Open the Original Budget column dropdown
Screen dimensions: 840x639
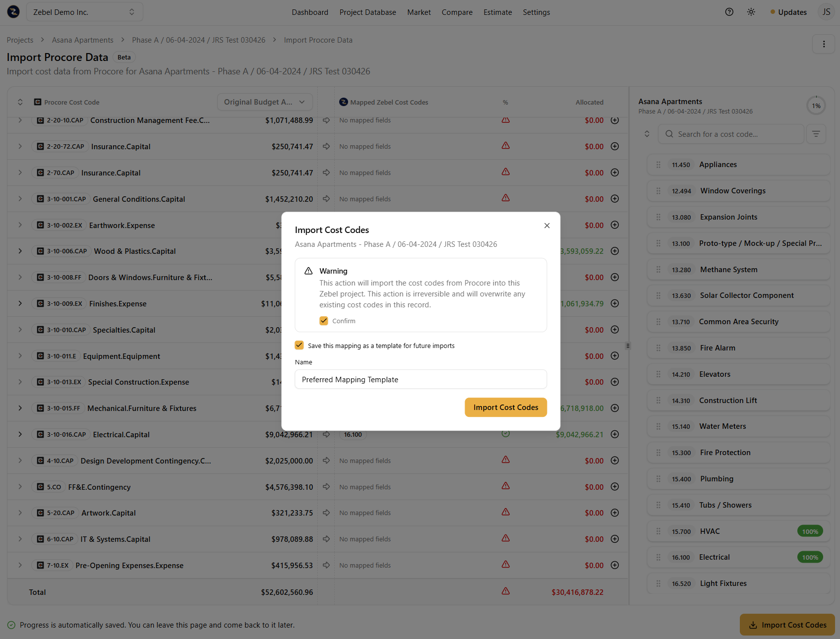point(264,102)
